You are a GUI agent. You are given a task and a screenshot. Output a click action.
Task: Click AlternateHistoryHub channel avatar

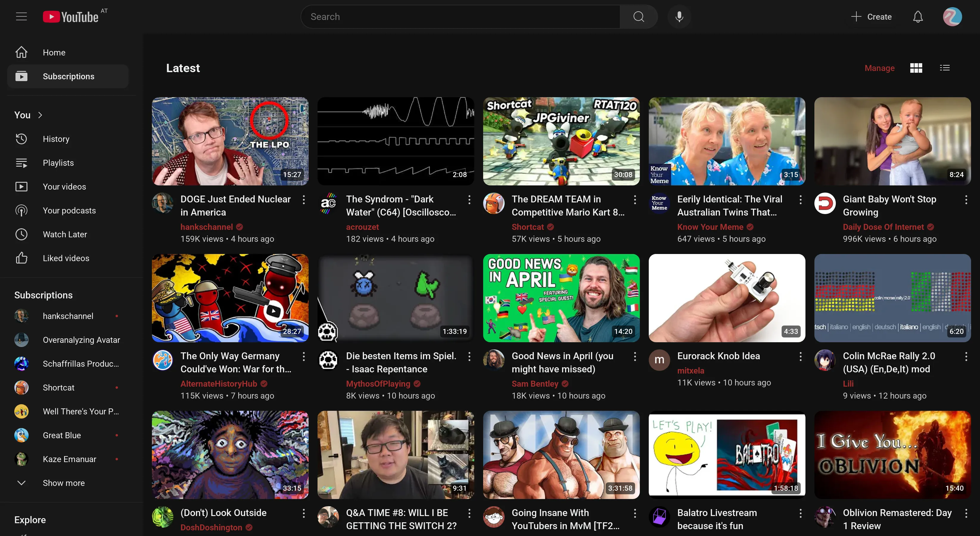point(162,360)
